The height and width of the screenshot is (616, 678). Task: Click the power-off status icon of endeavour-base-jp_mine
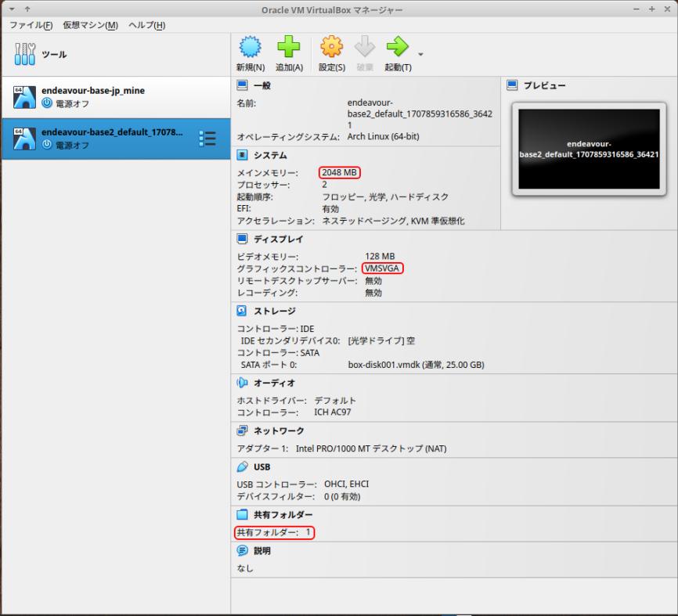click(x=47, y=103)
